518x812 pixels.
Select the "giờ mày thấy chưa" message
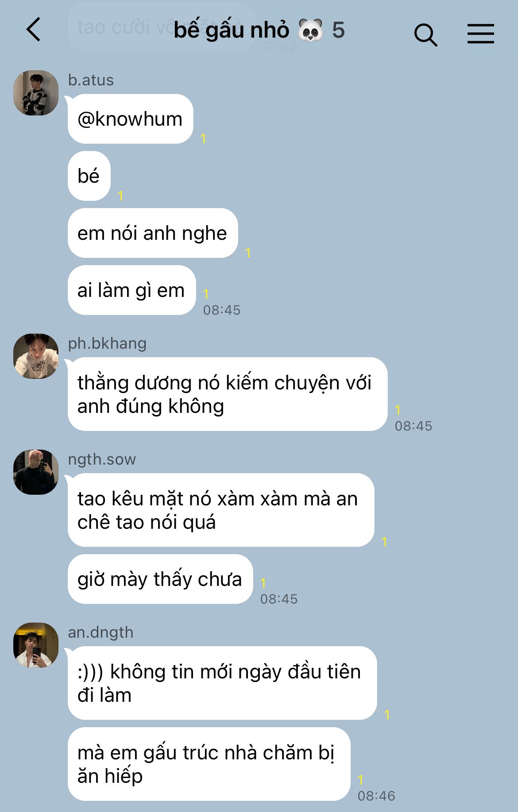pos(160,579)
